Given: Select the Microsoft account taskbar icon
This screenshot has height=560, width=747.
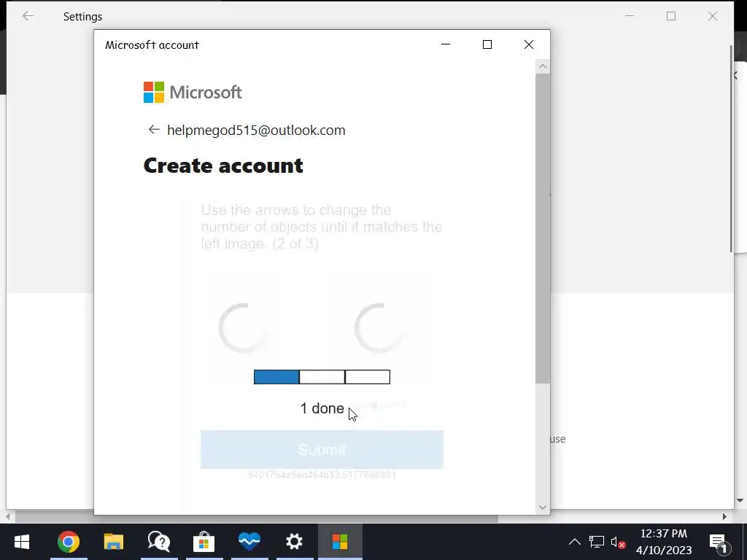Looking at the screenshot, I should [340, 542].
